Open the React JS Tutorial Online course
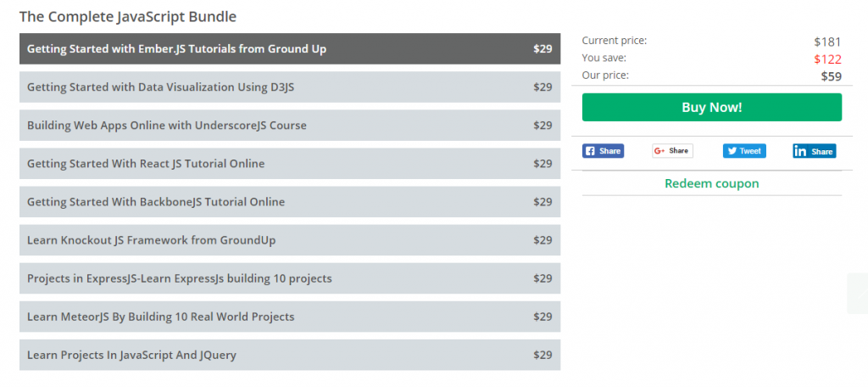This screenshot has width=868, height=387. click(290, 164)
